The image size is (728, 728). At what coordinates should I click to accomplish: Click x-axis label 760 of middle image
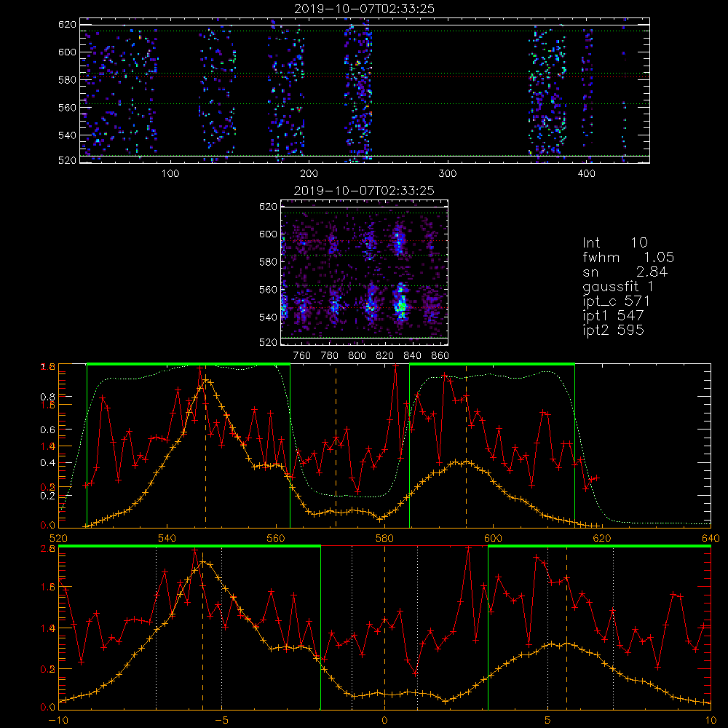302,356
